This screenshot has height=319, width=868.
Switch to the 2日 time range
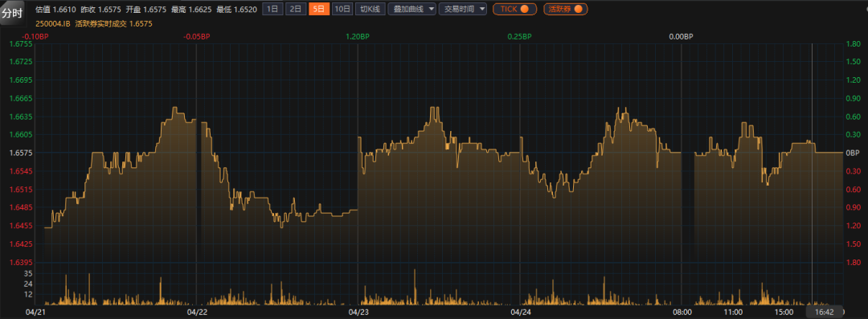pos(295,9)
